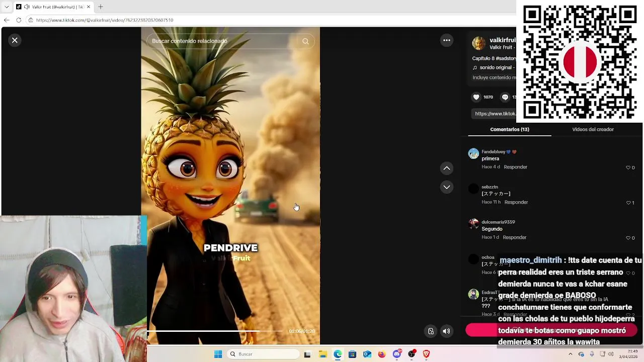This screenshot has width=644, height=362.
Task: Close the Valkir Fruit TikTok browser tab
Action: tap(89, 7)
